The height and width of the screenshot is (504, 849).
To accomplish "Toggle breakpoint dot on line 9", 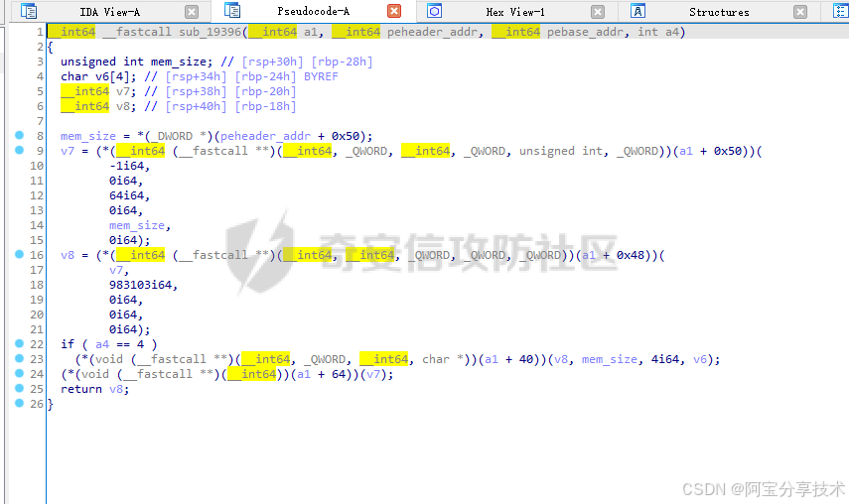I will pos(20,150).
